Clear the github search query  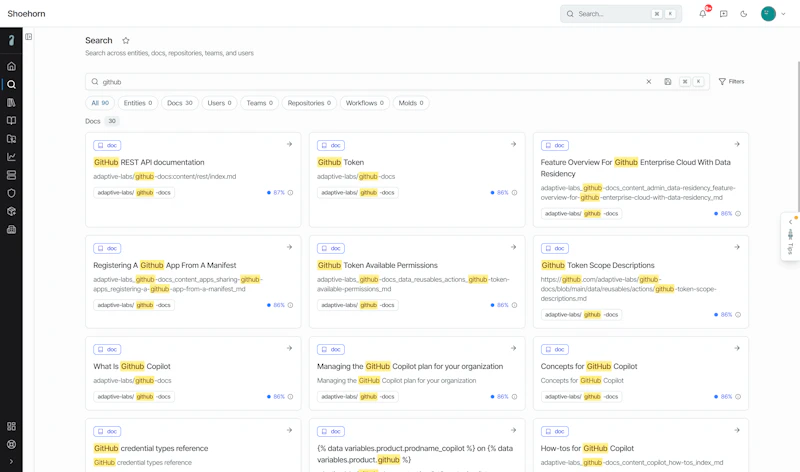[x=649, y=82]
